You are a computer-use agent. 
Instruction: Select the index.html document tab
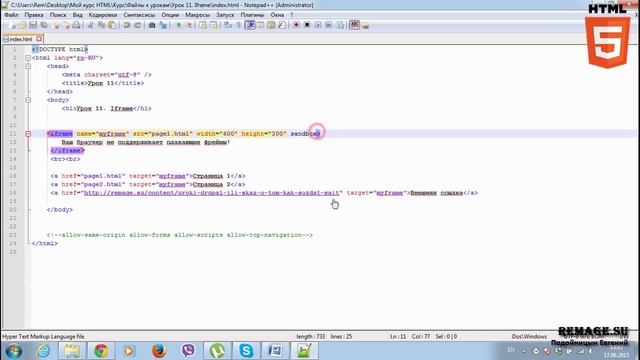click(22, 39)
